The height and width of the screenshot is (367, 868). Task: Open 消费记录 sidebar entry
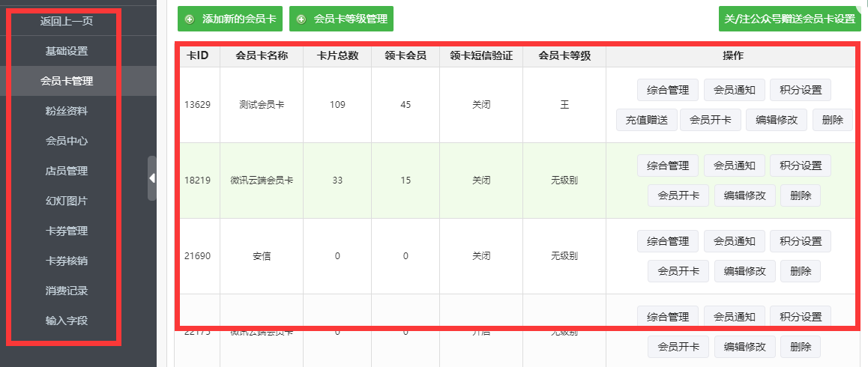(x=67, y=291)
